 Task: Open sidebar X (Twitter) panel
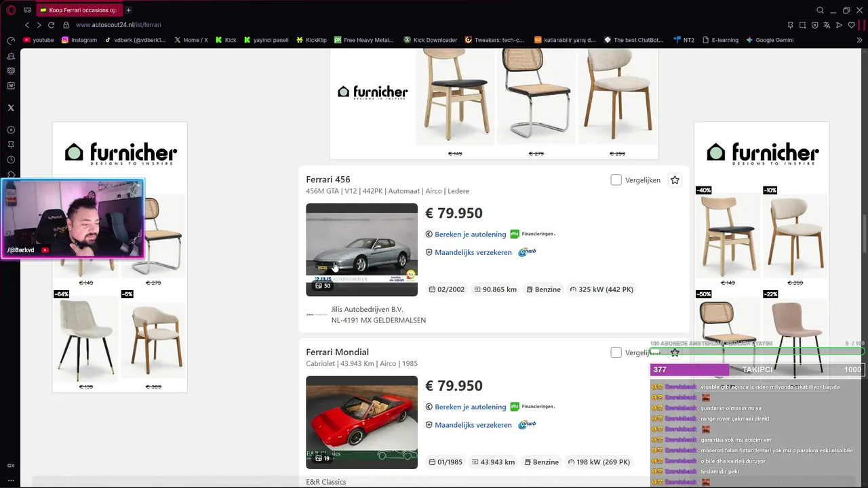11,108
